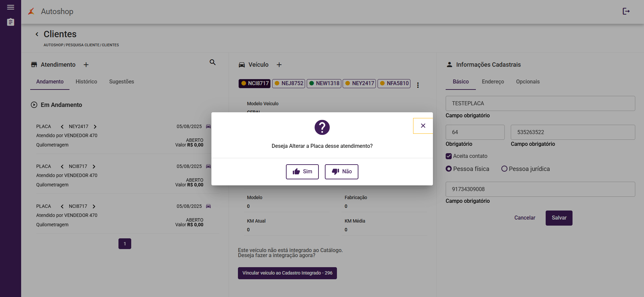
Task: Select the Pessoa jurídica radio option
Action: pyautogui.click(x=504, y=169)
